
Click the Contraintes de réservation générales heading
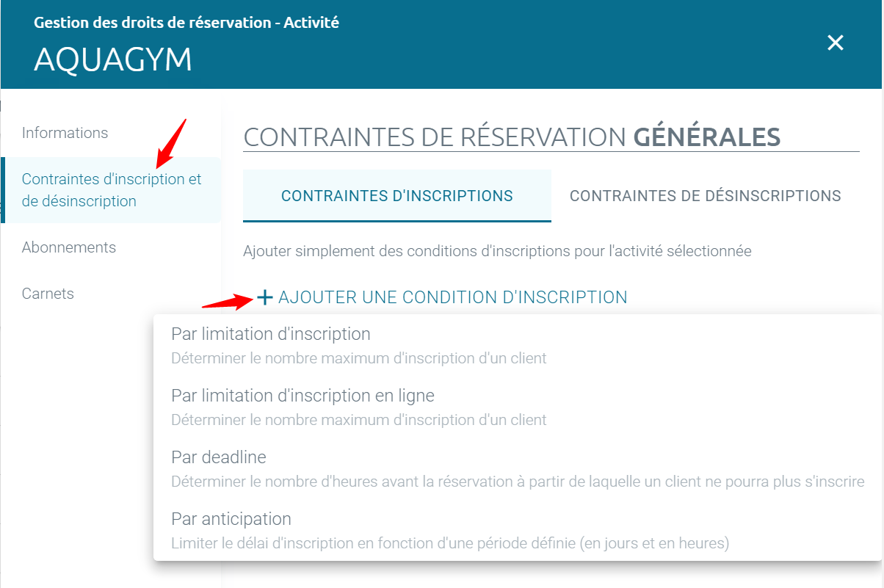coord(511,137)
